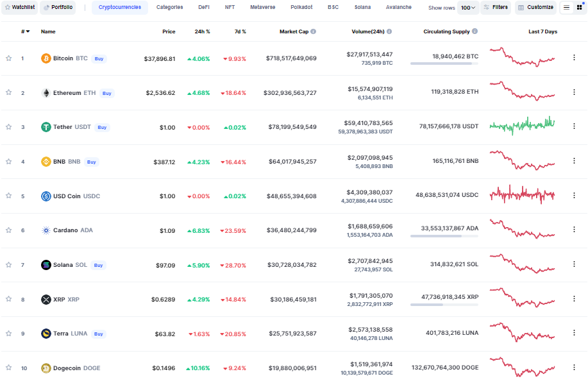
Task: Click Cardano circulating supply progress bar
Action: [x=444, y=236]
